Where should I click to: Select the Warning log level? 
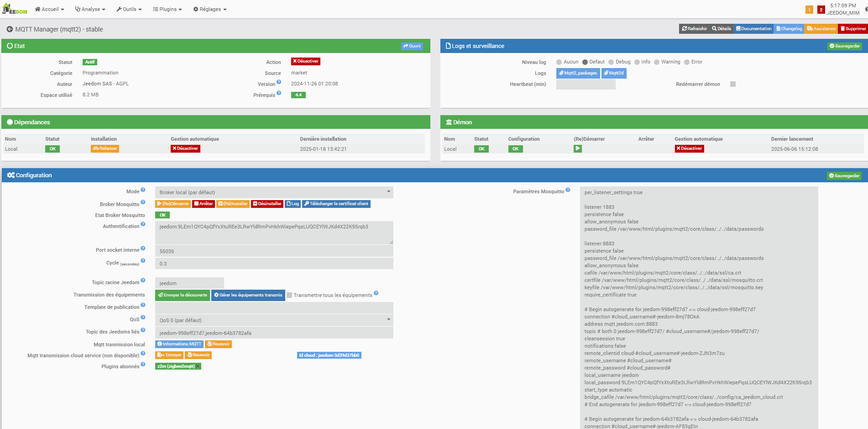click(657, 62)
